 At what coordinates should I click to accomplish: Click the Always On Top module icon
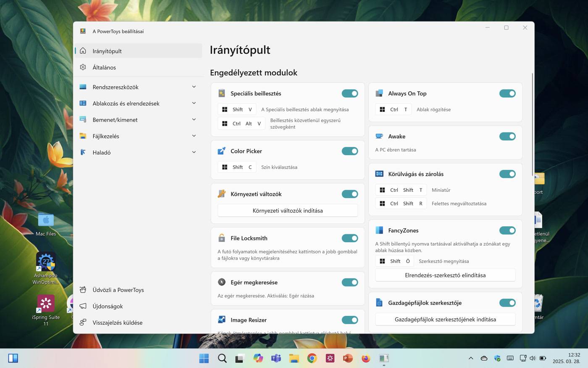(x=379, y=93)
